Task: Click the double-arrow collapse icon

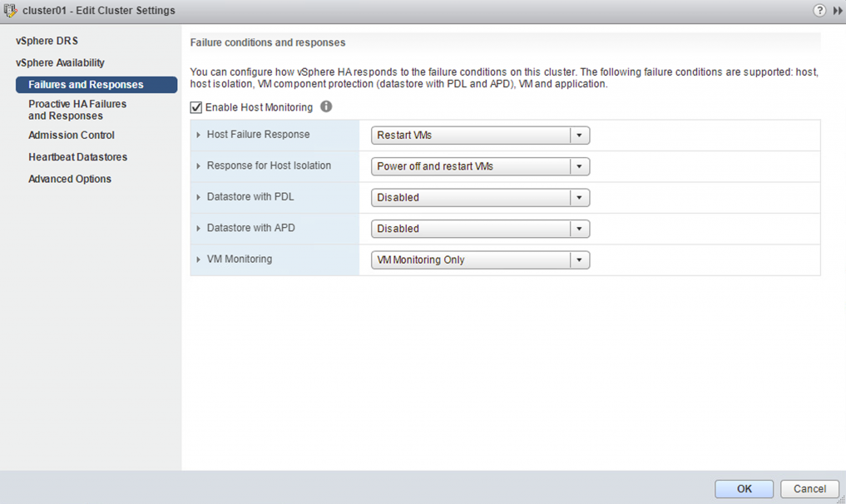Action: point(838,10)
